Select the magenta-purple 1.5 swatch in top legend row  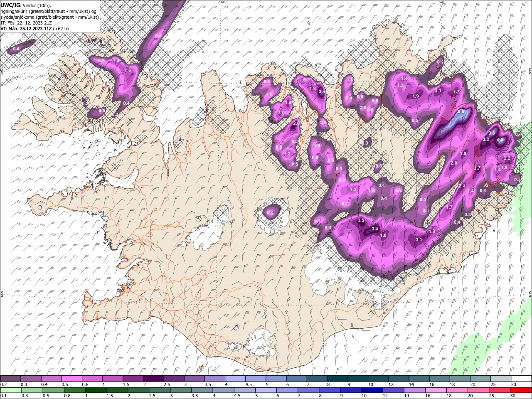[x=133, y=379]
